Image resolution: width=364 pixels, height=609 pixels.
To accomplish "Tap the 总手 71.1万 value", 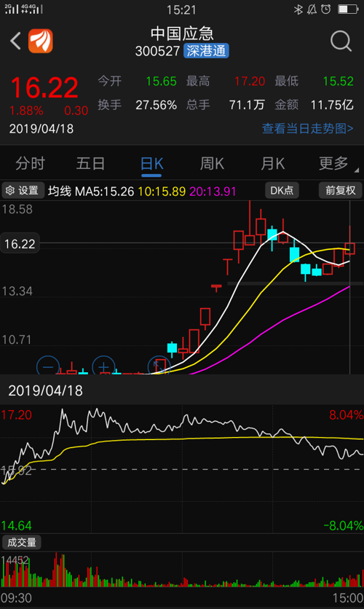I will [247, 105].
